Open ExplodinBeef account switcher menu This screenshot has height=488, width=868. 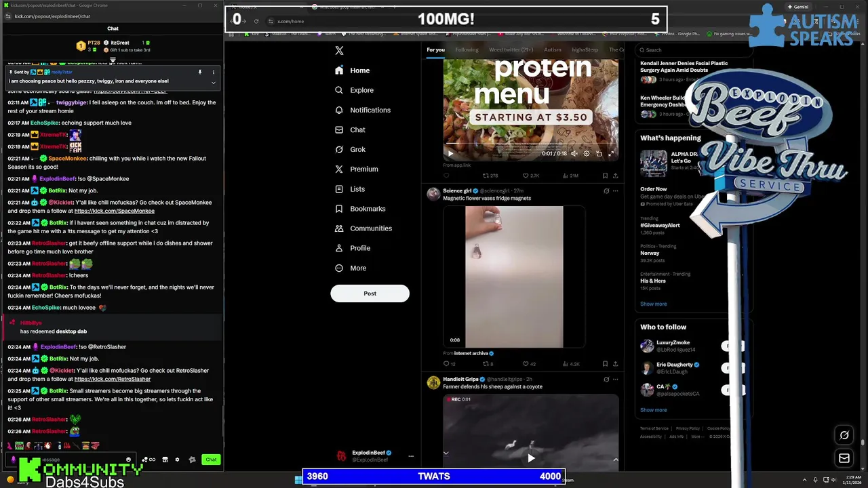click(x=410, y=456)
